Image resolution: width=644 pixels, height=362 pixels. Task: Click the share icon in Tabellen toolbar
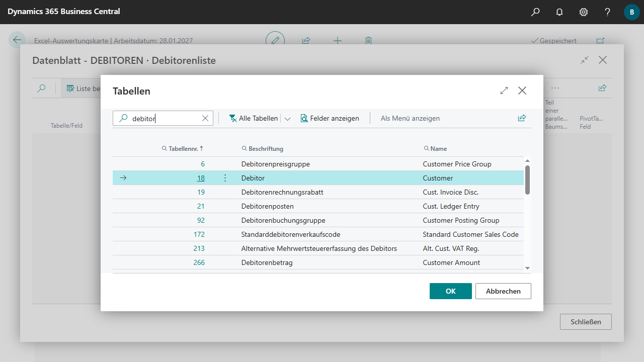pyautogui.click(x=522, y=118)
